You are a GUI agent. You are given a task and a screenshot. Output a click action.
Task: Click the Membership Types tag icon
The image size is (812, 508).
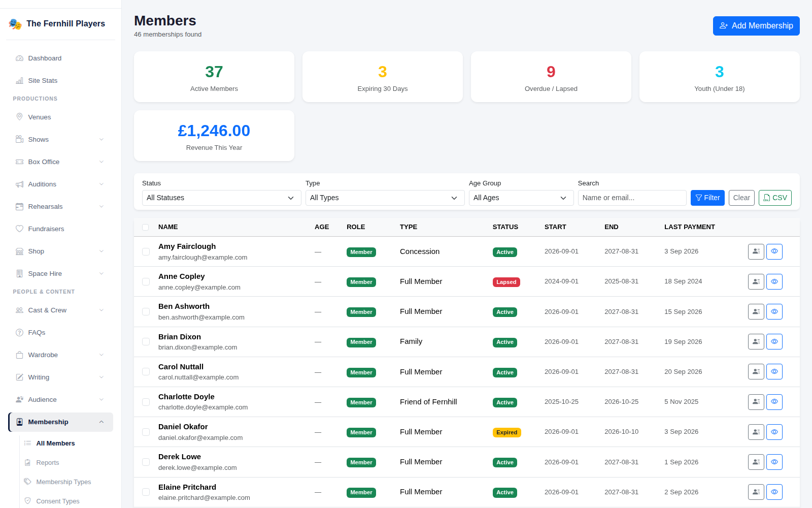[x=27, y=482]
